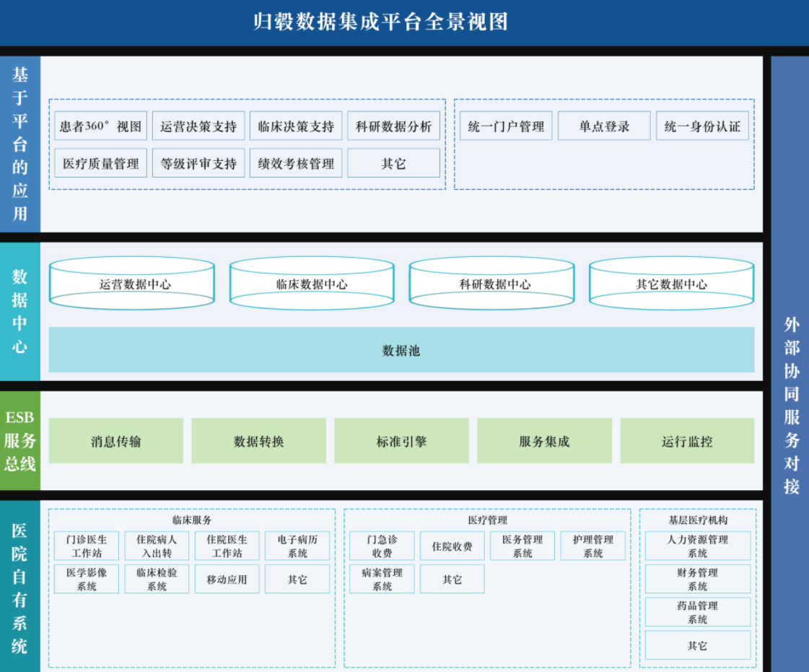Image resolution: width=809 pixels, height=672 pixels.
Task: Select the 移动应用 box
Action: click(227, 579)
